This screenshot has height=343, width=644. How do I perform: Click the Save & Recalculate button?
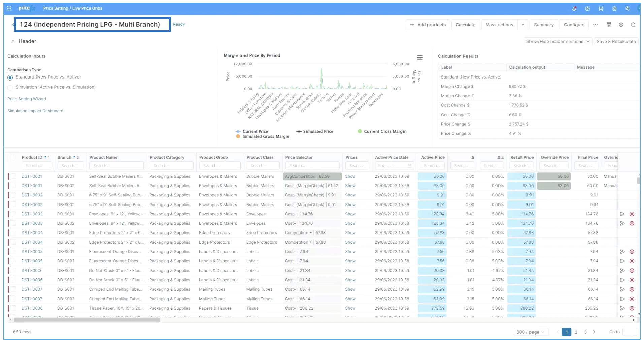[616, 41]
